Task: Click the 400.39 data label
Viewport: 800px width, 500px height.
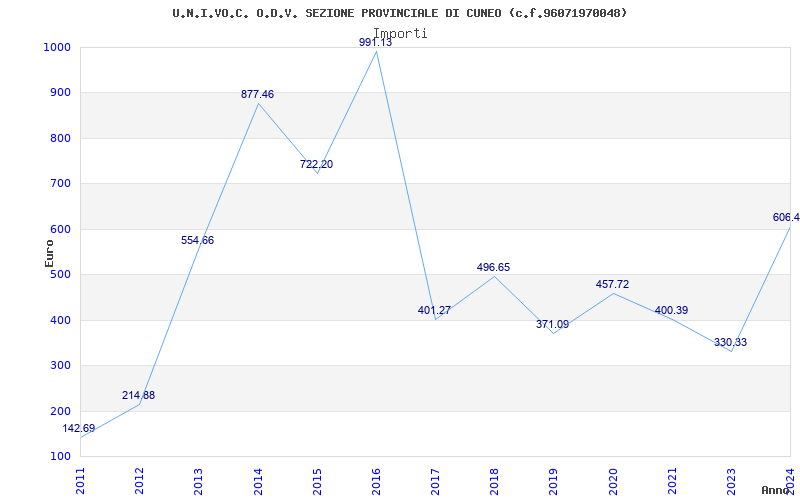Action: click(x=671, y=310)
